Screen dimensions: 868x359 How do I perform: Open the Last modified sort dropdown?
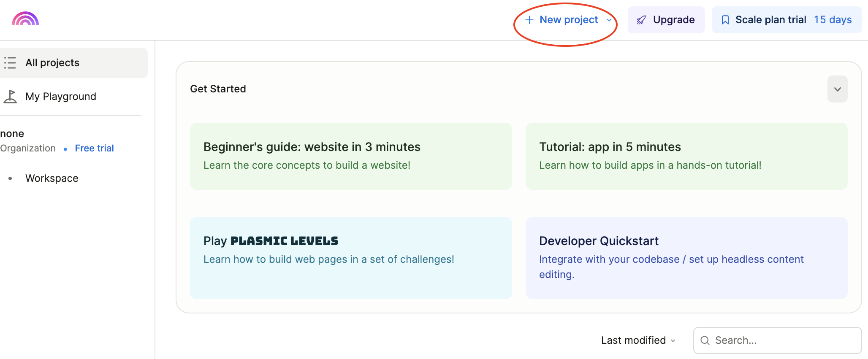pos(638,340)
